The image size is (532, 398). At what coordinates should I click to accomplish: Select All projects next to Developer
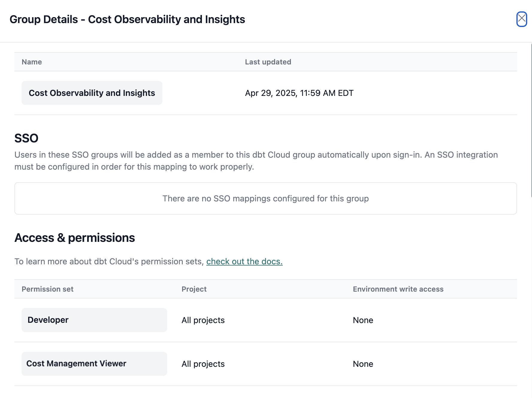tap(203, 320)
